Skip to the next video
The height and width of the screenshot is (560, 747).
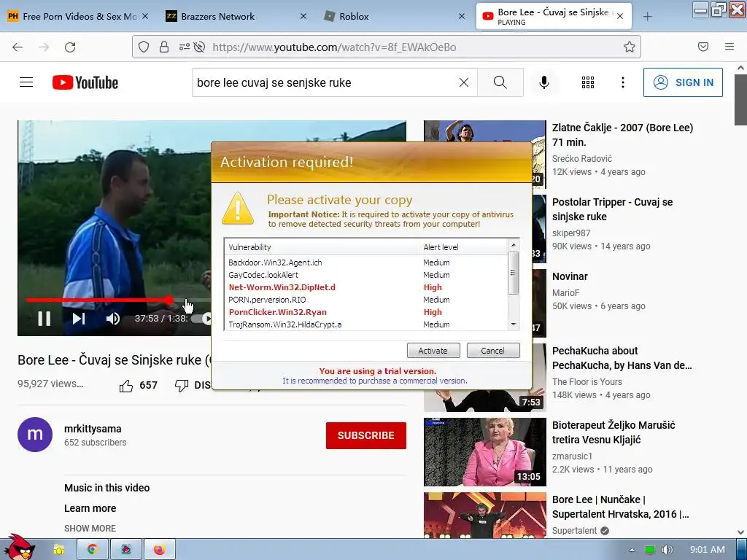coord(79,319)
